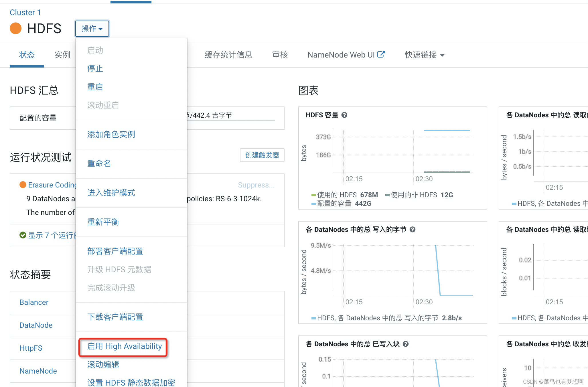Screen dimensions: 588x387
Task: Open the HDFS 容量 chart title
Action: coord(322,115)
